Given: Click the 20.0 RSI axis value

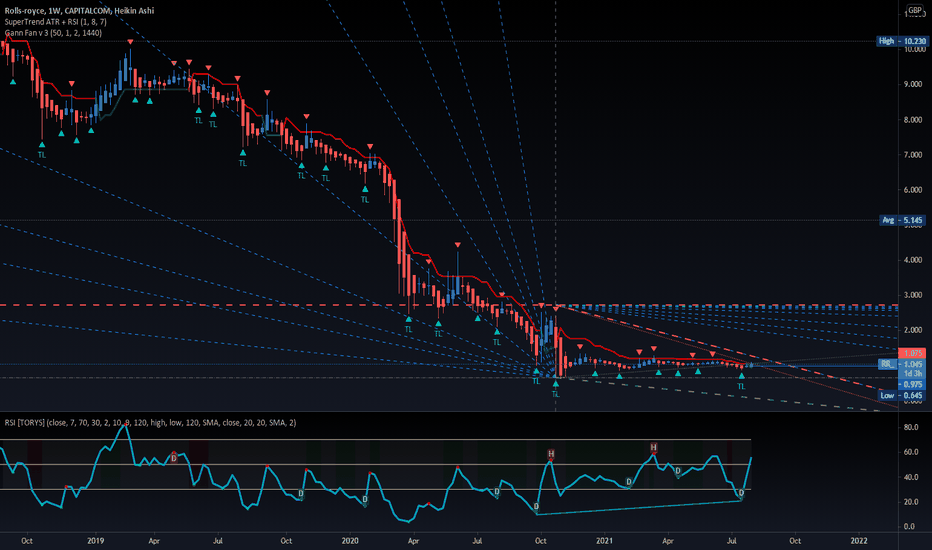Looking at the screenshot, I should [911, 502].
